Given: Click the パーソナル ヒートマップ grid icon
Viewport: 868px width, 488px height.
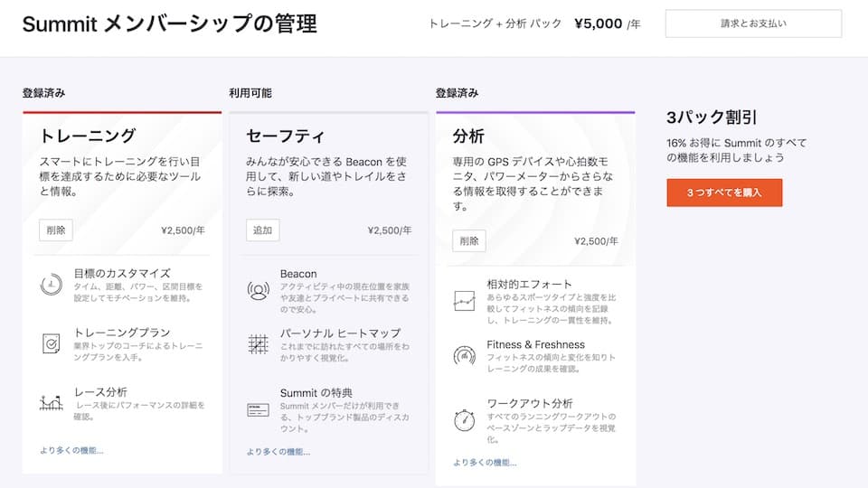Looking at the screenshot, I should click(258, 344).
